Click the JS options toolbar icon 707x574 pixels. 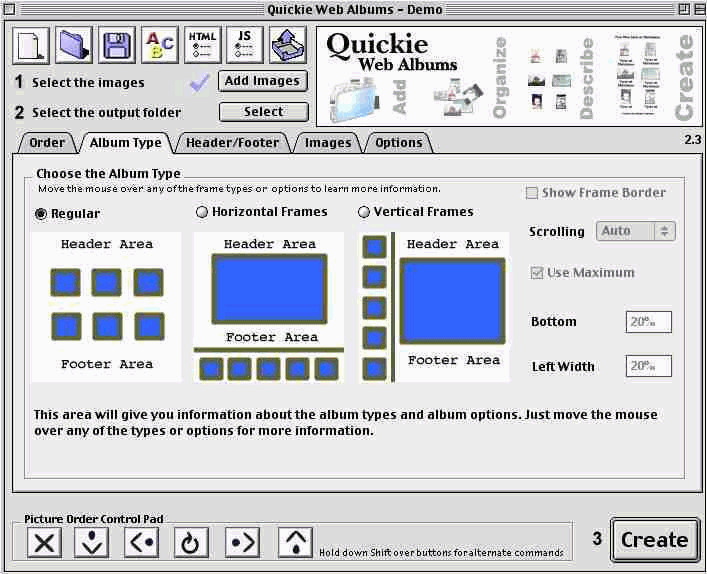click(x=245, y=45)
